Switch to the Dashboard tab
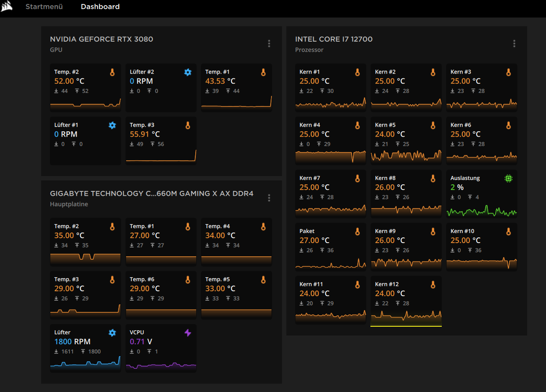 click(x=100, y=7)
